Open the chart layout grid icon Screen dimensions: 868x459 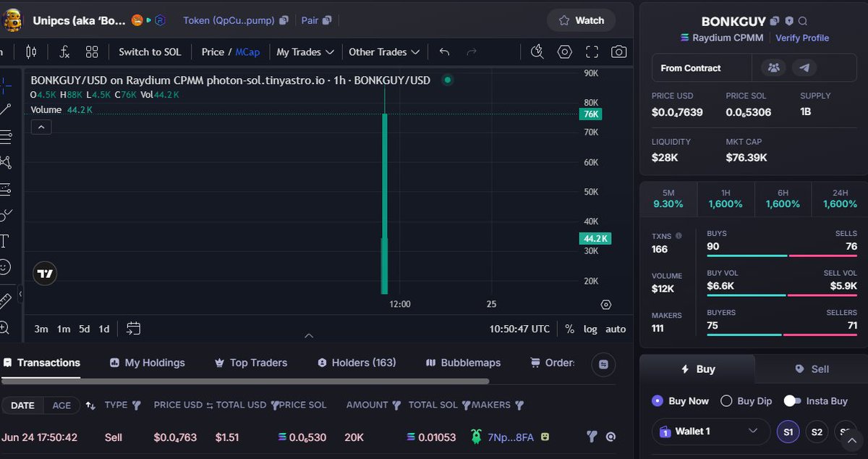pyautogui.click(x=92, y=52)
